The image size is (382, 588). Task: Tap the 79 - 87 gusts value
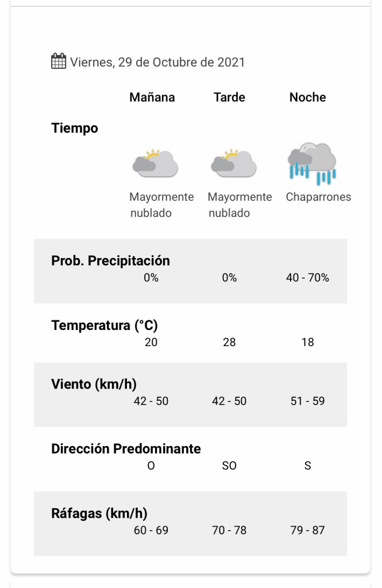pos(307,531)
